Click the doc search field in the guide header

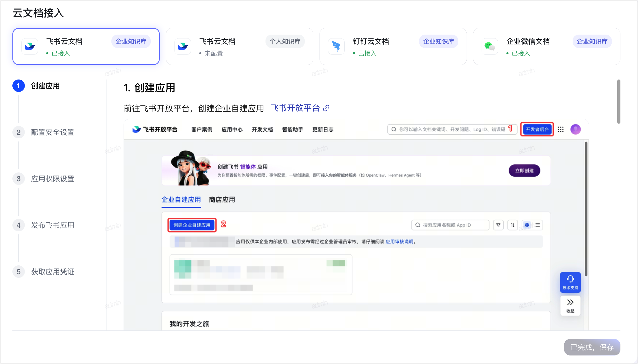[452, 129]
